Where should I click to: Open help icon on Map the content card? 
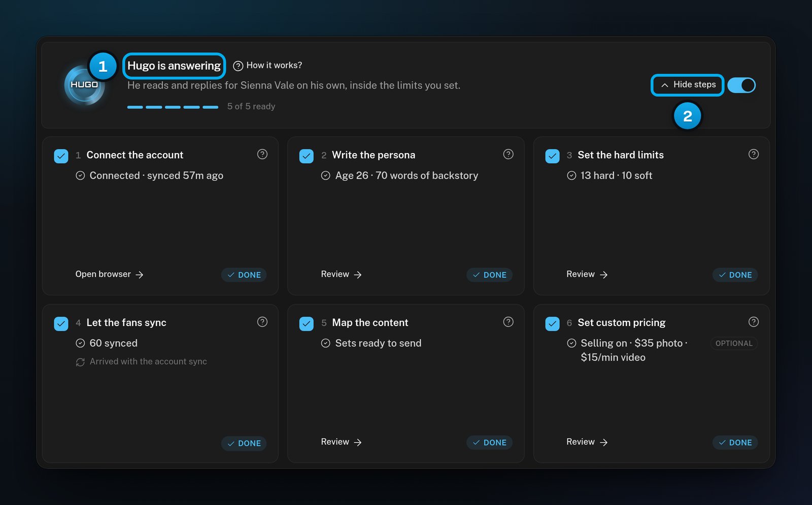pos(508,322)
